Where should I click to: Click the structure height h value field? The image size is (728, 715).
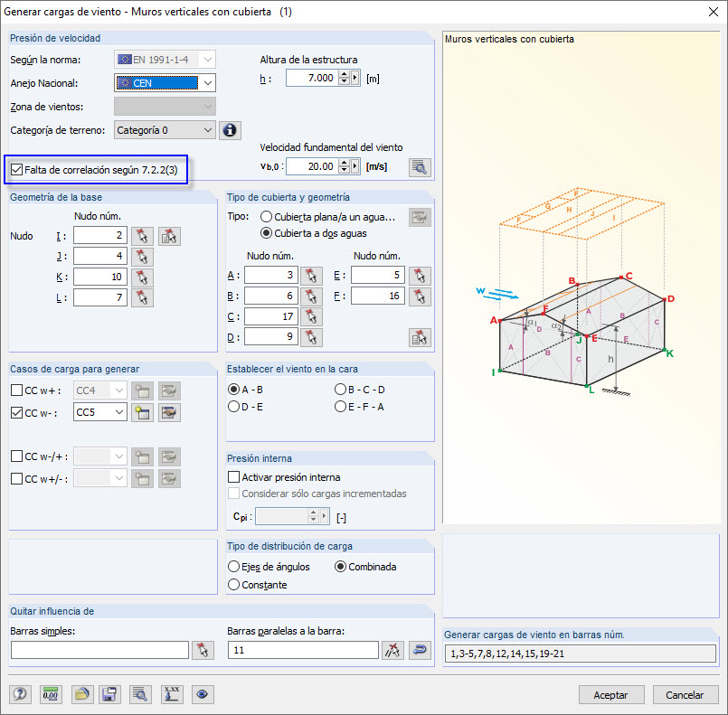[x=313, y=78]
